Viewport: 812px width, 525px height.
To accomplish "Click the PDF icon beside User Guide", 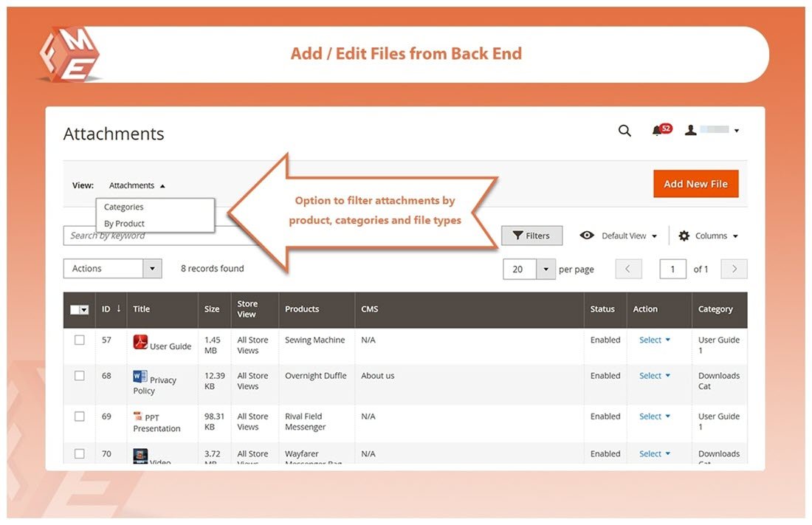I will (x=140, y=342).
